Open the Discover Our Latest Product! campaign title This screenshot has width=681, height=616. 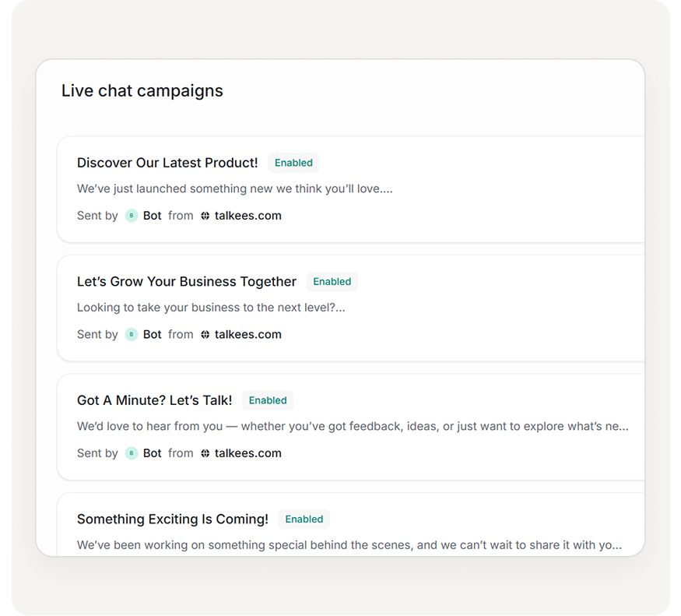point(167,163)
